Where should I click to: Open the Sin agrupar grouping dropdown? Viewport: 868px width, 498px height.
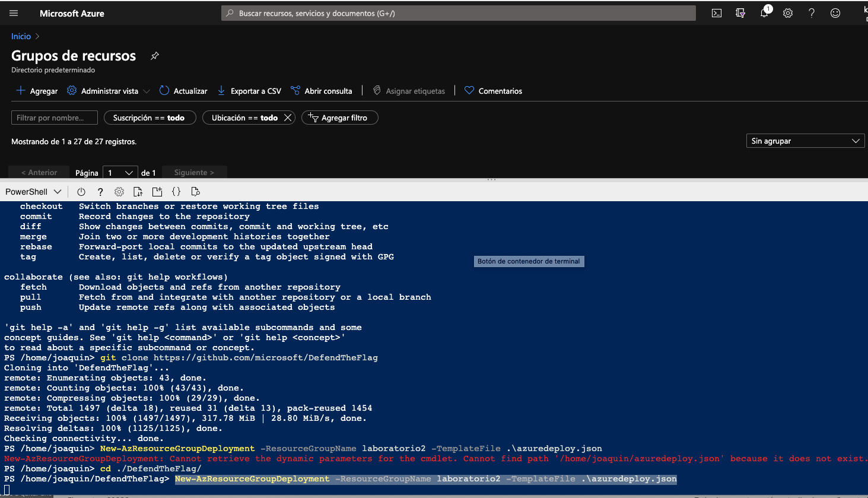pos(805,141)
